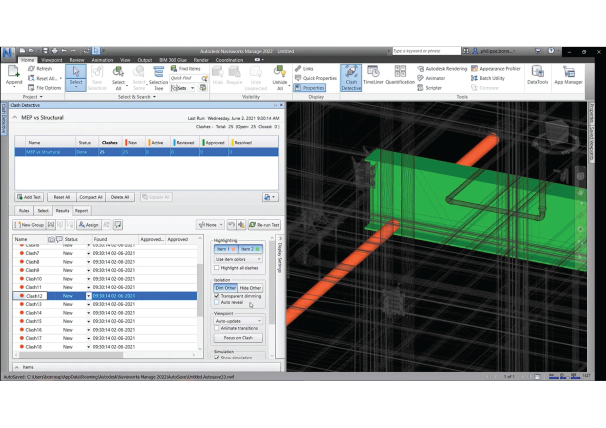606x428 pixels.
Task: Click the Clash Detective panel's Reset All button
Action: 61,197
